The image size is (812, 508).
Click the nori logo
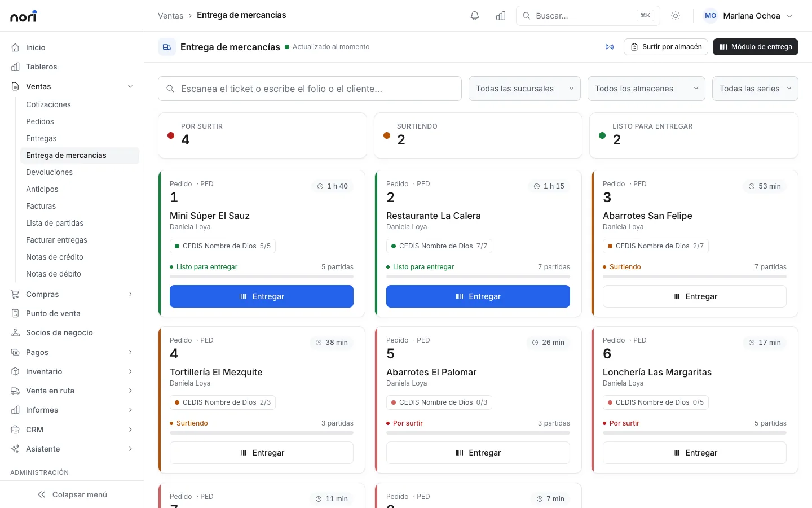pos(24,16)
